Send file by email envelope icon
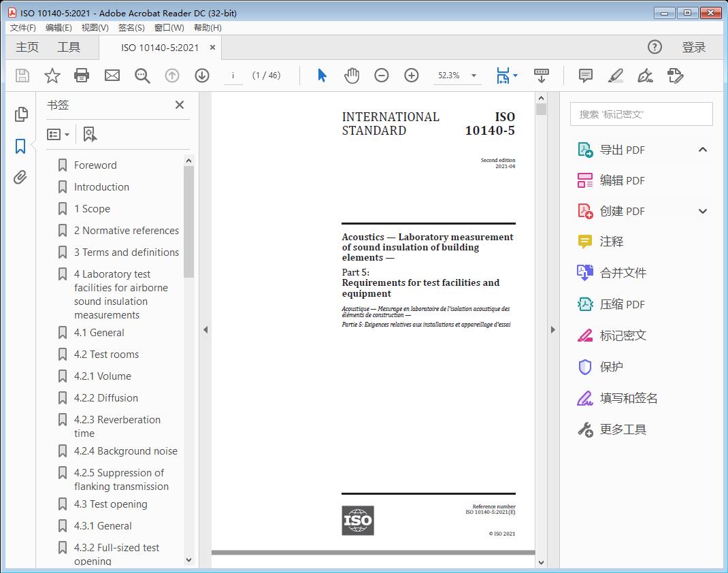 [112, 76]
